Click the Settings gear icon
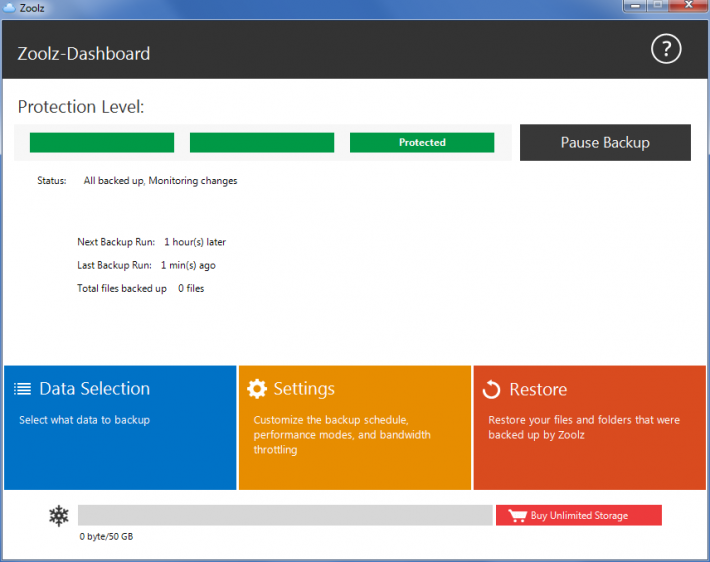The image size is (710, 562). [257, 389]
